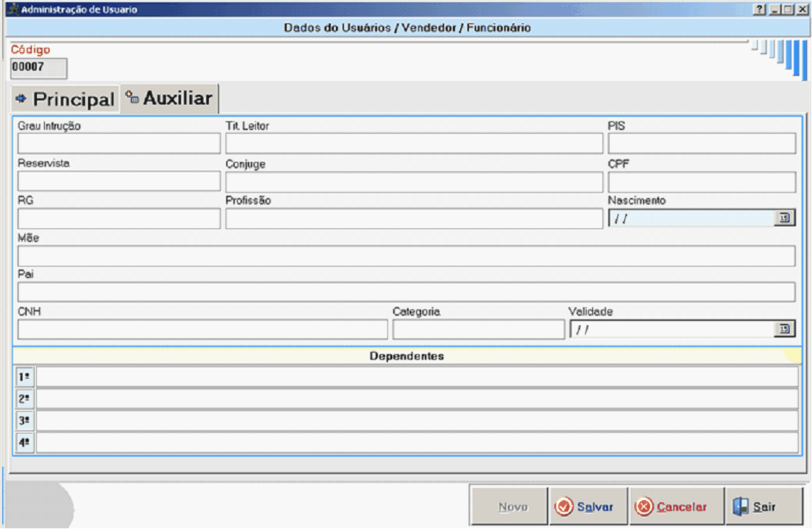Focus the CPF text field
Viewport: 812px width, 529px height.
pos(701,182)
